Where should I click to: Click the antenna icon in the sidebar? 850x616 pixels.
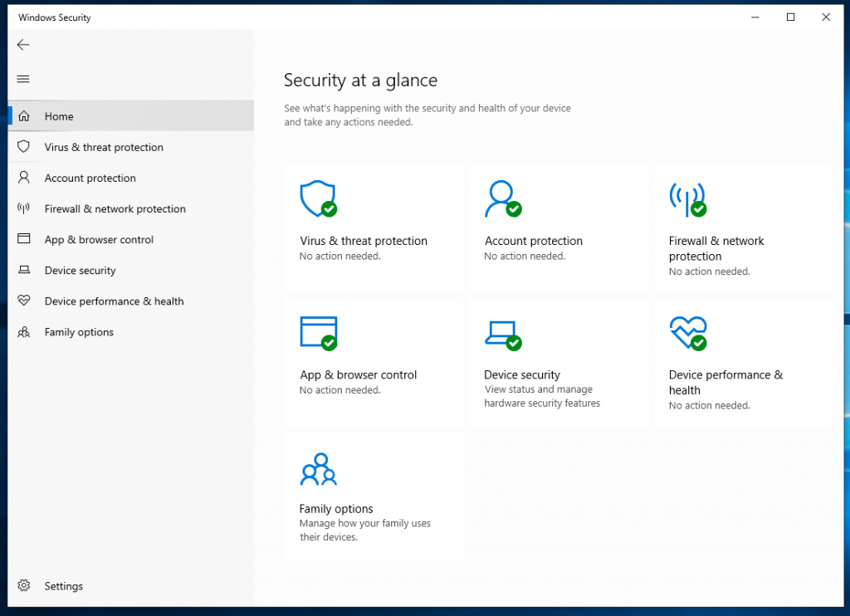[x=24, y=208]
